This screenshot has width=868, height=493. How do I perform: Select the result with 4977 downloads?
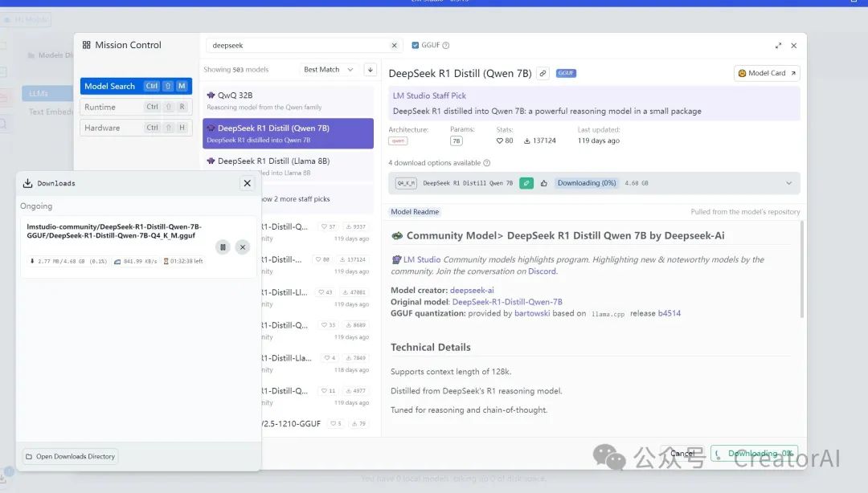(x=316, y=396)
